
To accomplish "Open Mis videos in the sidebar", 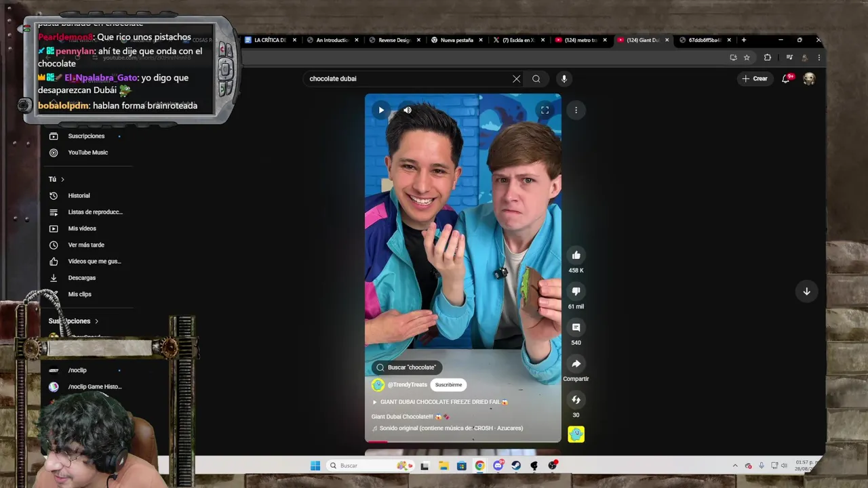I will [82, 228].
